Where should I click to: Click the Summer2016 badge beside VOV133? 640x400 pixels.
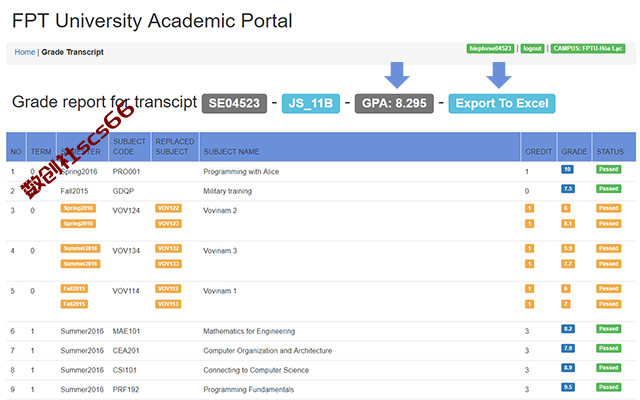pos(80,264)
